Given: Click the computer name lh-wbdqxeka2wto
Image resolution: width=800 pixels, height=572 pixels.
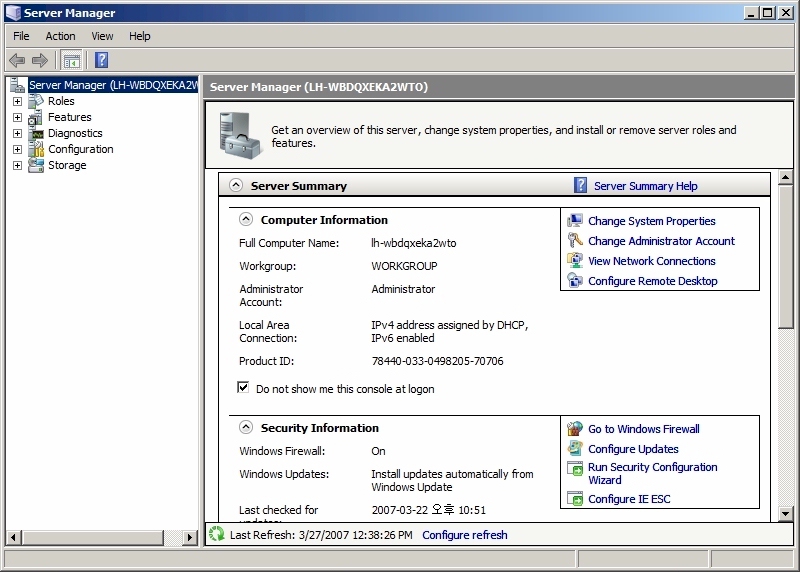Looking at the screenshot, I should click(x=414, y=243).
